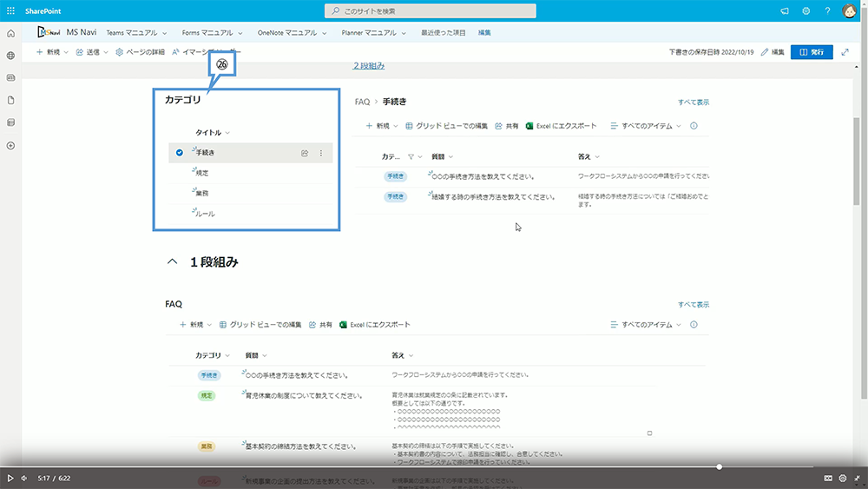Click the search box このサイトを検索

point(431,11)
